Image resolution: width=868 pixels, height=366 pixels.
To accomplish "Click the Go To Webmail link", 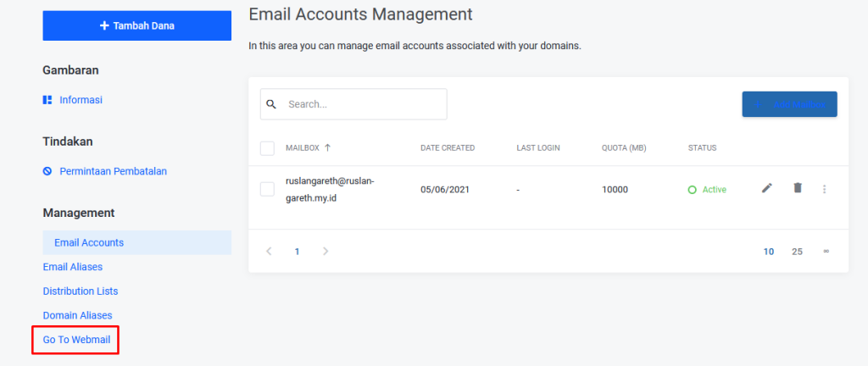I will click(76, 340).
